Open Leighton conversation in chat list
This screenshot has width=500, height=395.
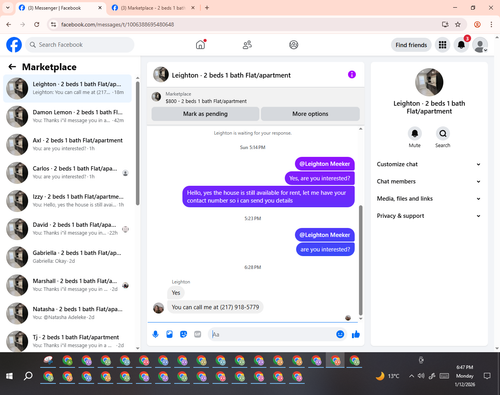[x=68, y=88]
